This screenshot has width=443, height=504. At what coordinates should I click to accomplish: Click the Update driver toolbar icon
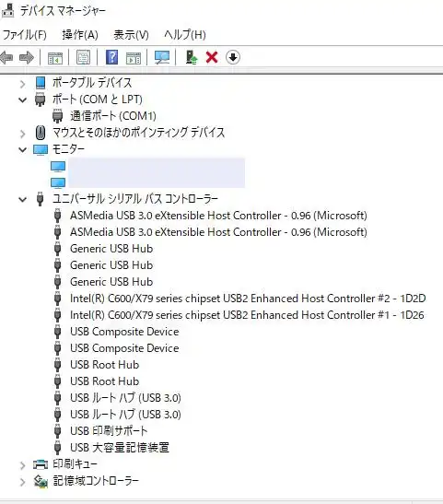(x=192, y=57)
